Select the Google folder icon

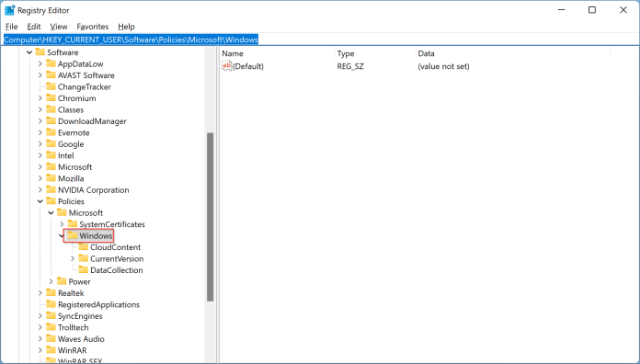click(x=51, y=143)
